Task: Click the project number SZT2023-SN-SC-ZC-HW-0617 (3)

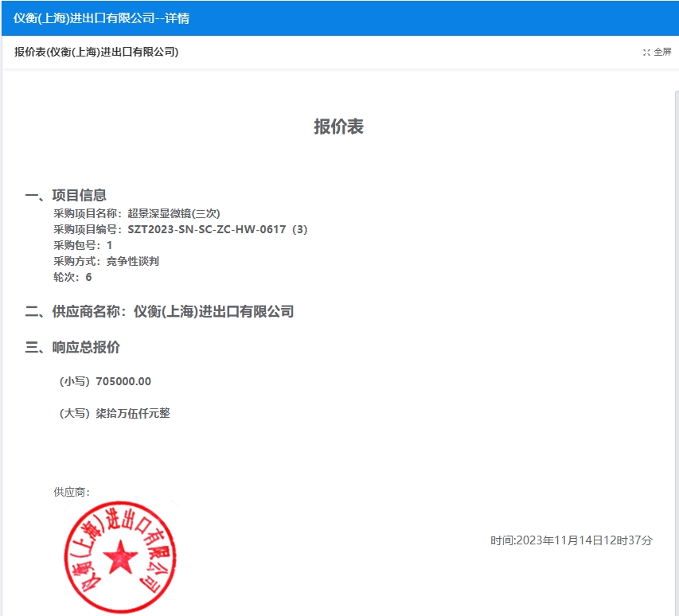Action: coord(217,229)
